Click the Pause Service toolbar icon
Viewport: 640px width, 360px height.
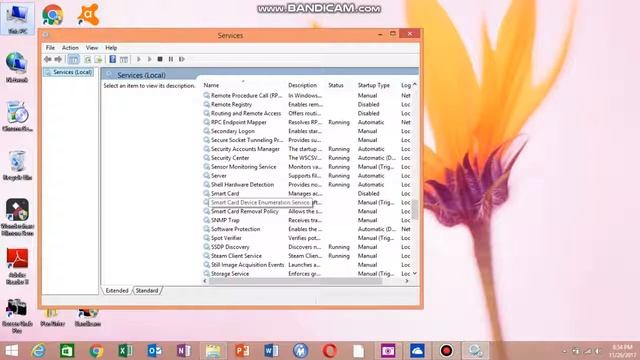tap(171, 60)
